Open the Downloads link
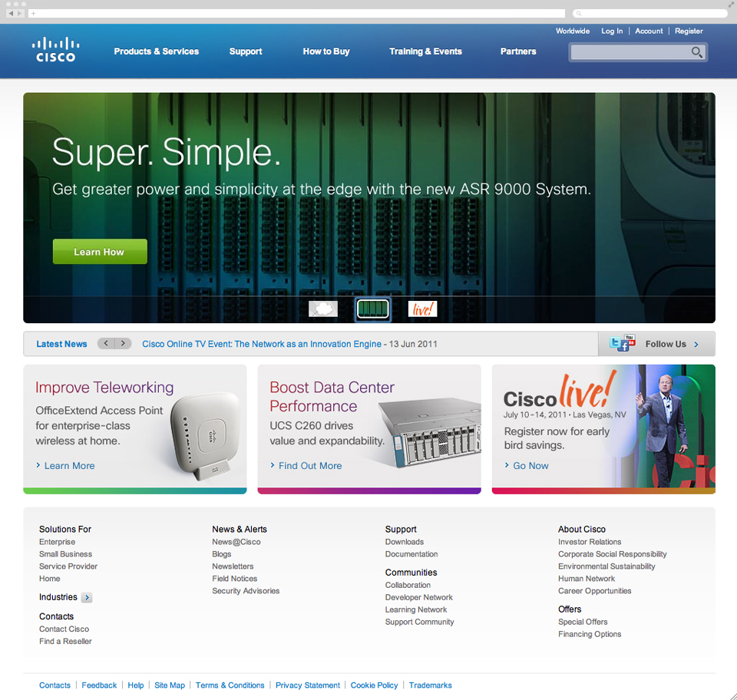737x700 pixels. [405, 542]
